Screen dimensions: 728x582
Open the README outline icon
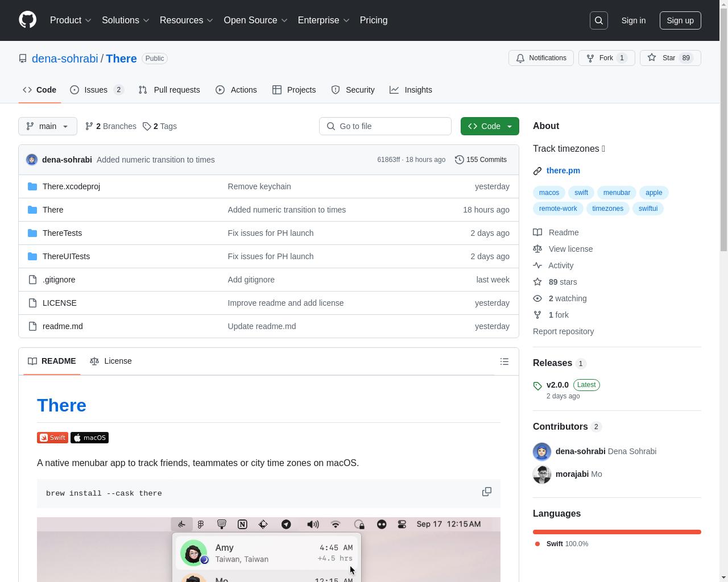coord(504,361)
